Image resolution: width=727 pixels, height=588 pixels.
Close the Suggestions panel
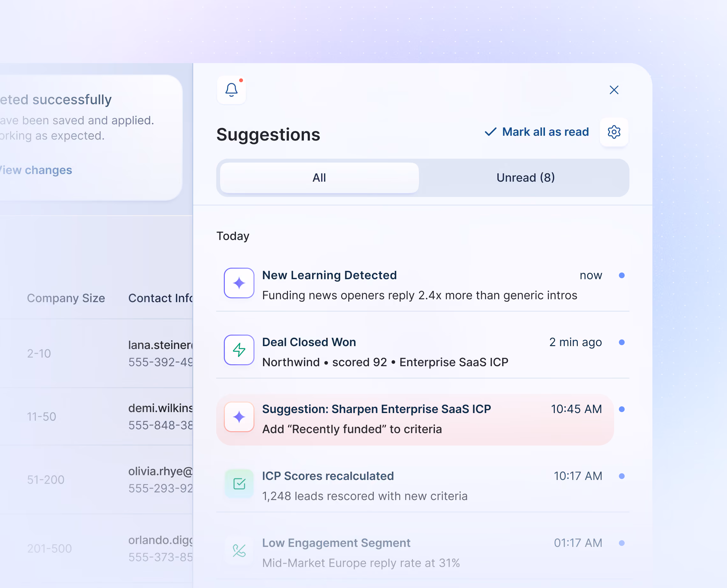coord(614,90)
